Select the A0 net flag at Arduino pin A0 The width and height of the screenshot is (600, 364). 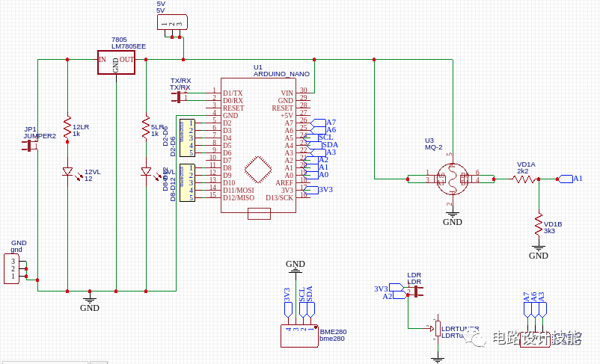point(310,175)
